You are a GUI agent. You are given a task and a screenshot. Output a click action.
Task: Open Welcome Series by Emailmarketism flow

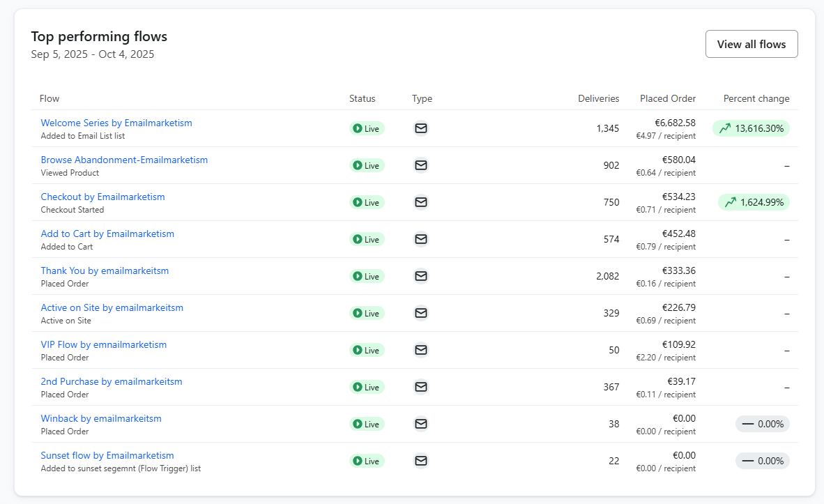click(116, 123)
